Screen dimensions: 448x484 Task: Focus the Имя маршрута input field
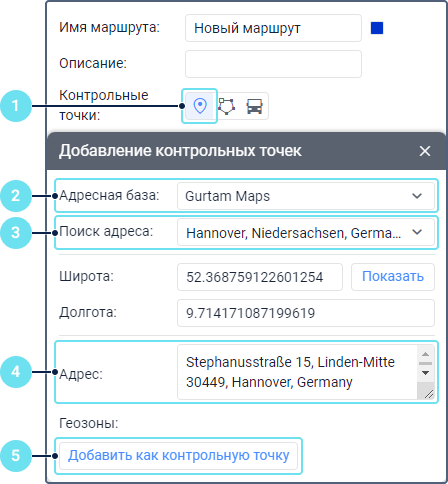tap(273, 28)
